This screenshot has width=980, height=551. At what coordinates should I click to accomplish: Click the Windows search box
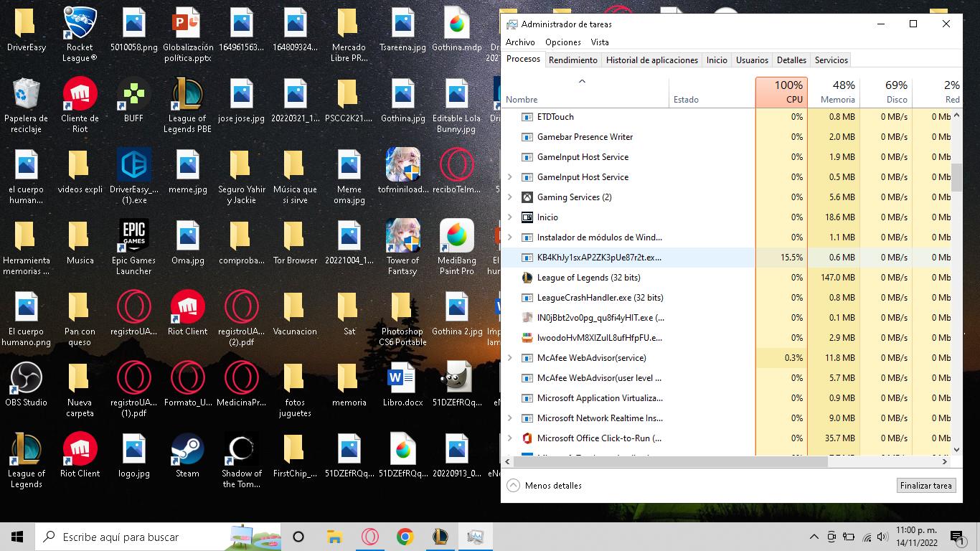click(x=136, y=537)
